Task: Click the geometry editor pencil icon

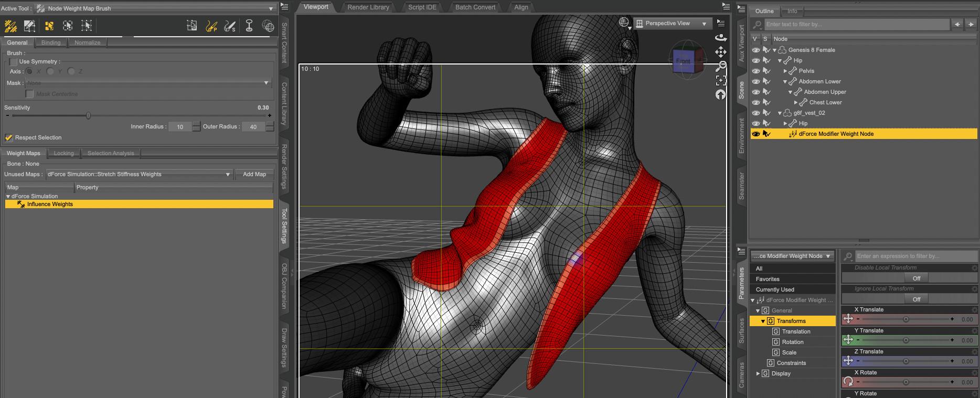Action: [29, 26]
